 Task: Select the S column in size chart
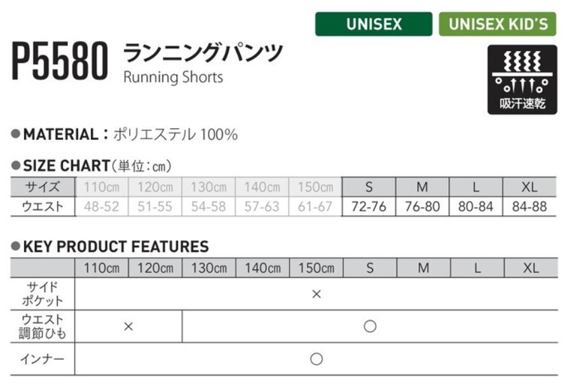369,187
